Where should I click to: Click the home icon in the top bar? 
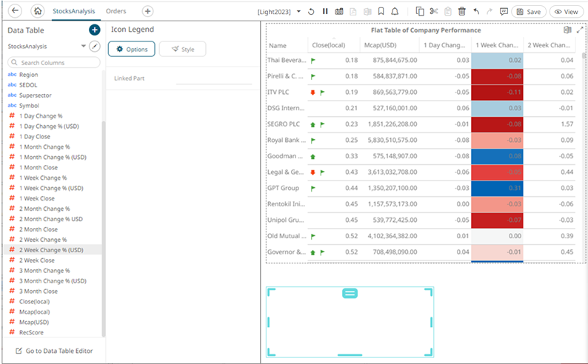click(x=38, y=12)
